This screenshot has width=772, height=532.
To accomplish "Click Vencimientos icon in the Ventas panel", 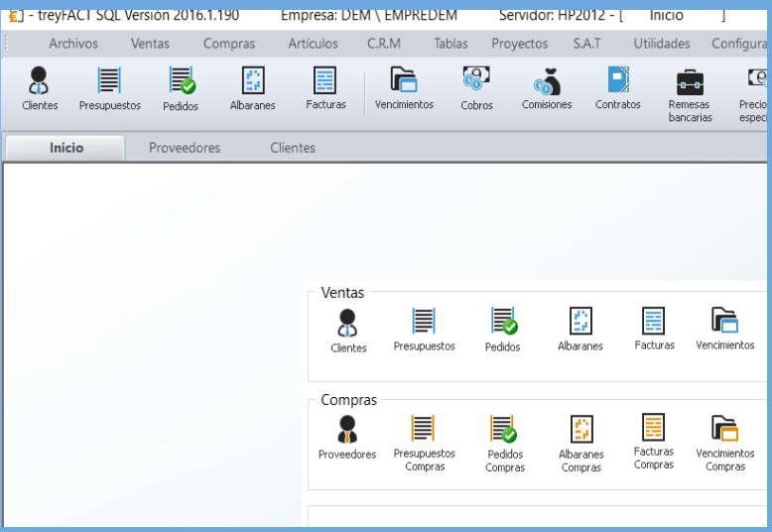I will click(724, 330).
